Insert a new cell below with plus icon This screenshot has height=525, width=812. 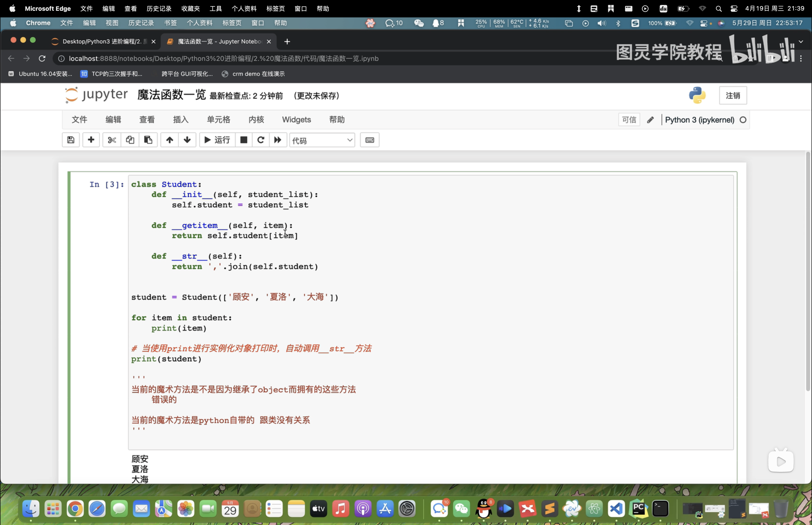click(91, 140)
